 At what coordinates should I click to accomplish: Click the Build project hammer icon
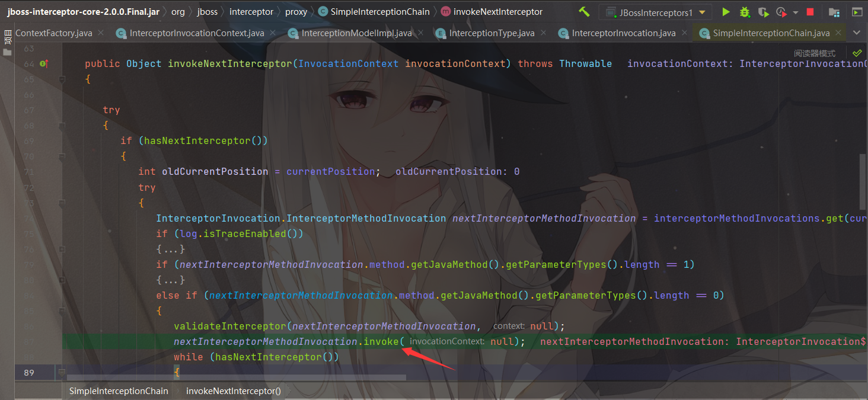584,12
